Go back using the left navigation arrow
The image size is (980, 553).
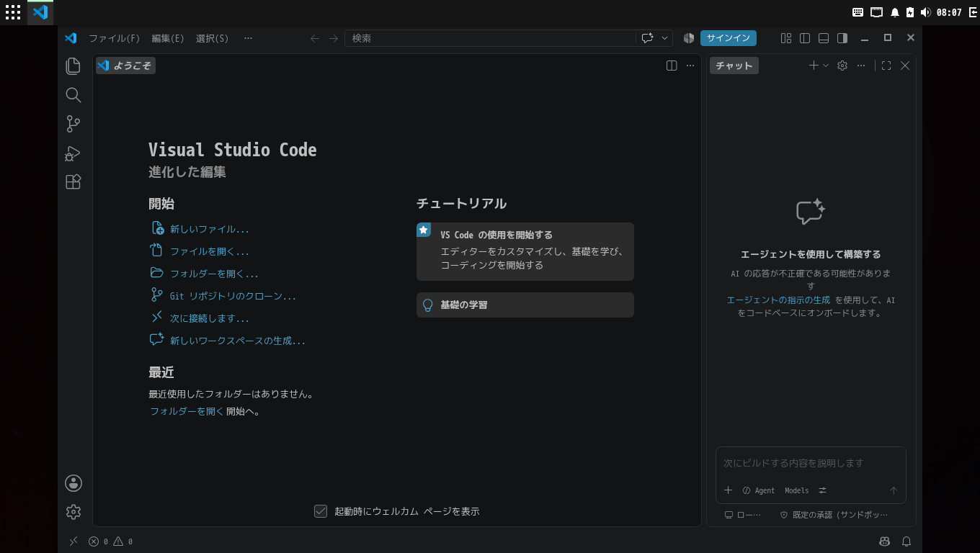coord(315,38)
